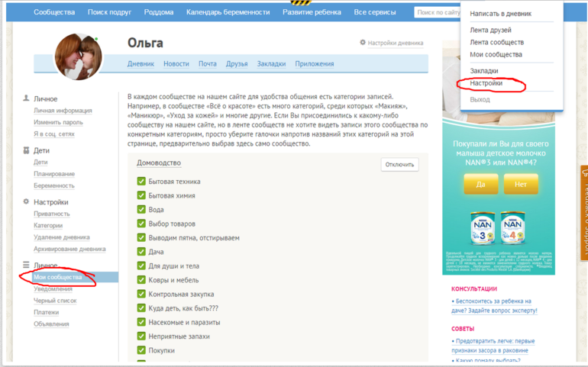Uncheck the Бытовая техника checkbox
588x367 pixels.
tap(141, 182)
